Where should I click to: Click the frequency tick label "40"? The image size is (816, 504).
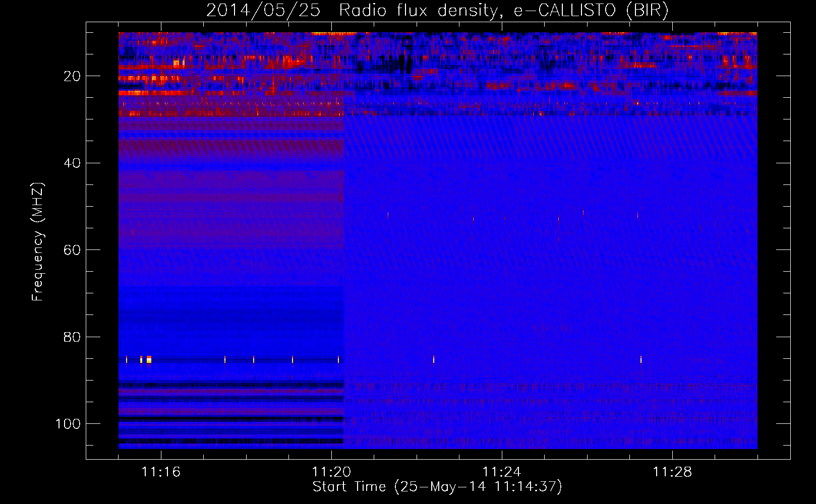pos(72,163)
